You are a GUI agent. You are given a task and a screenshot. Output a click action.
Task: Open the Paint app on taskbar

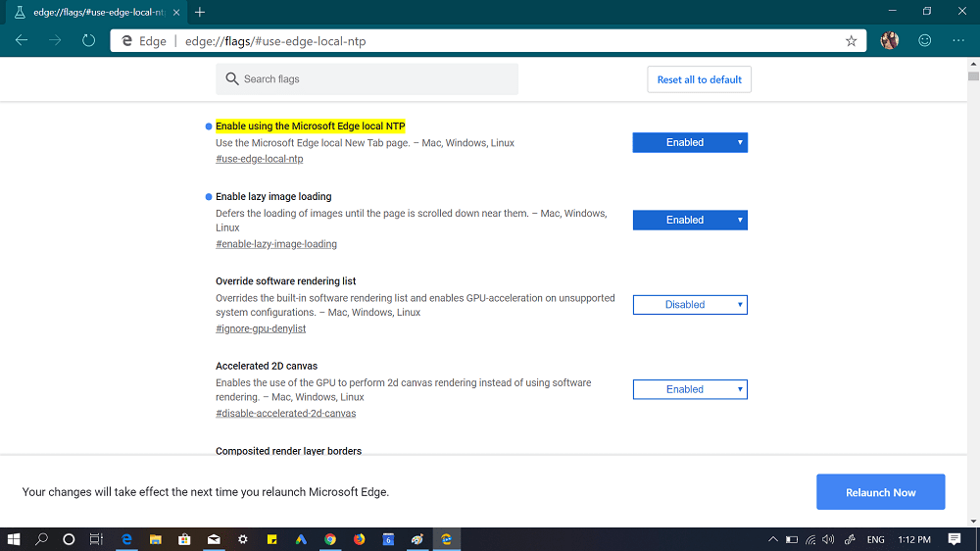417,539
